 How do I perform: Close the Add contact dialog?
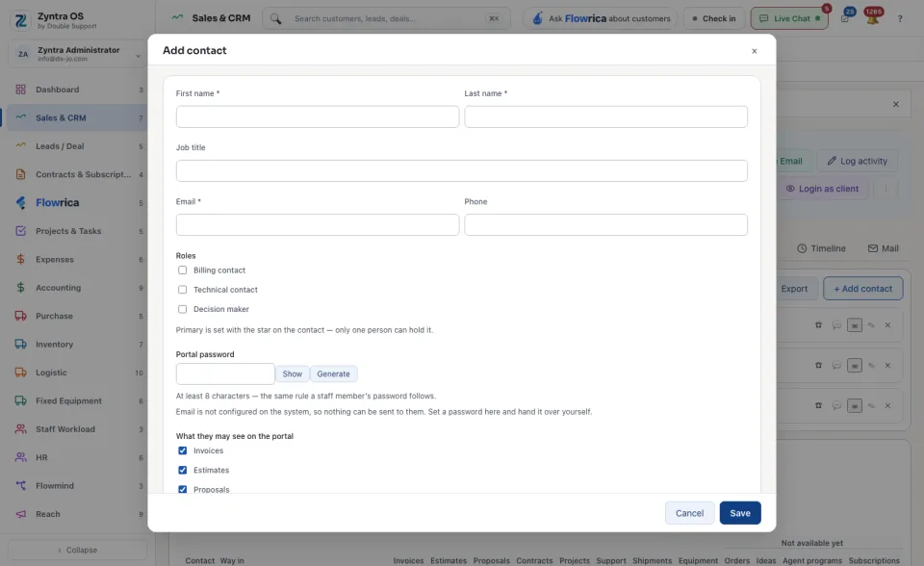(x=755, y=51)
